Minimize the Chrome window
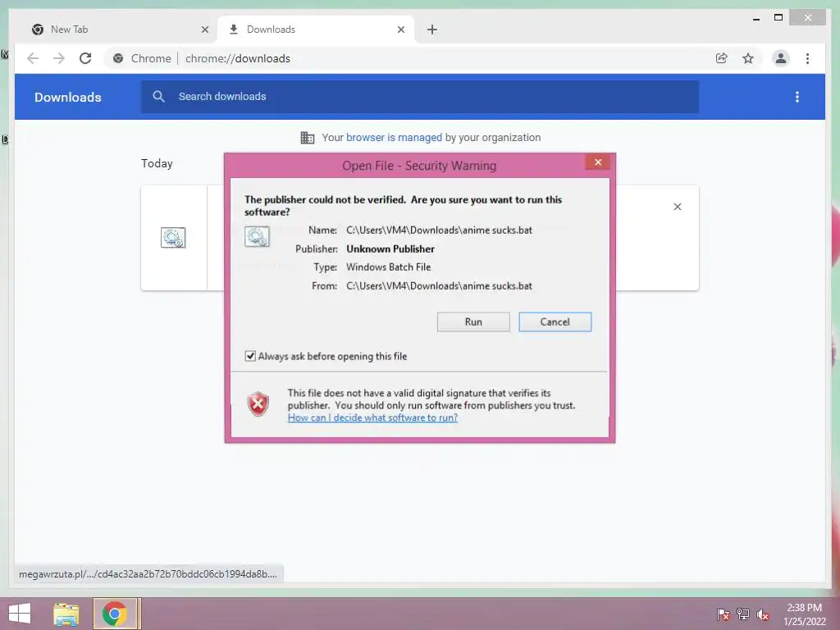Viewport: 840px width, 630px height. [756, 18]
